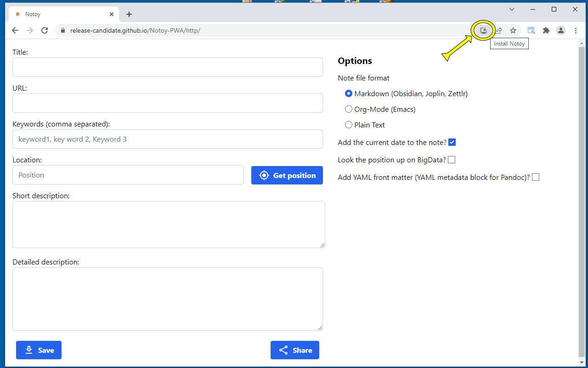
Task: Save the note with Save button
Action: pos(39,350)
